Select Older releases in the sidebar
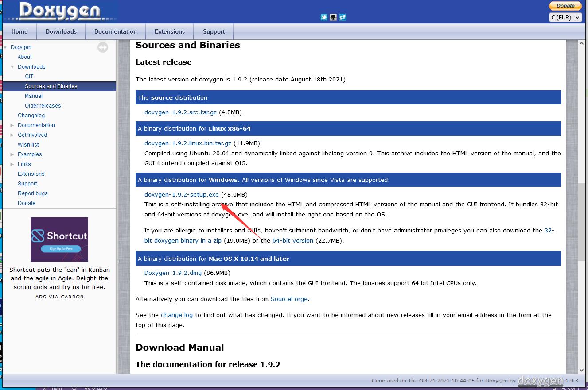Screen dimensions: 588x390 [x=43, y=106]
